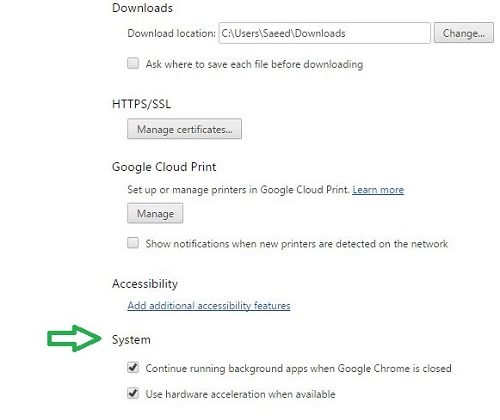Click the Manage button under Google Cloud Print
Image resolution: width=500 pixels, height=420 pixels.
(155, 213)
